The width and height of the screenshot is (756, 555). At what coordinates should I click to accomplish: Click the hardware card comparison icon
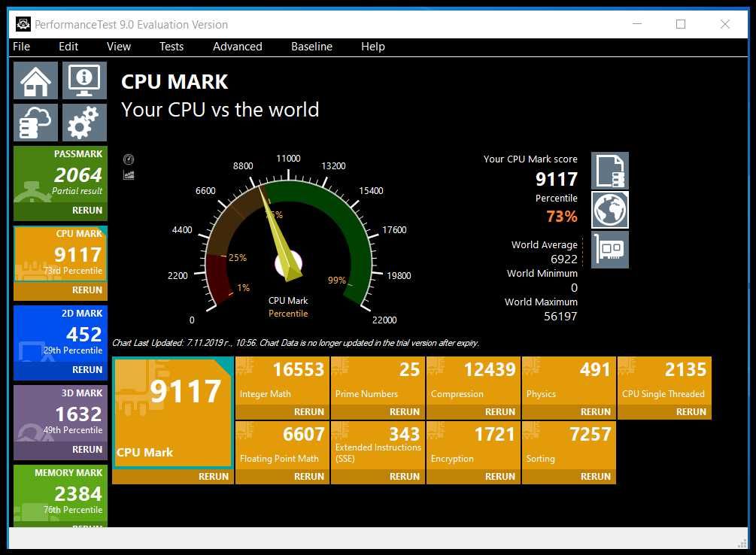coord(610,249)
